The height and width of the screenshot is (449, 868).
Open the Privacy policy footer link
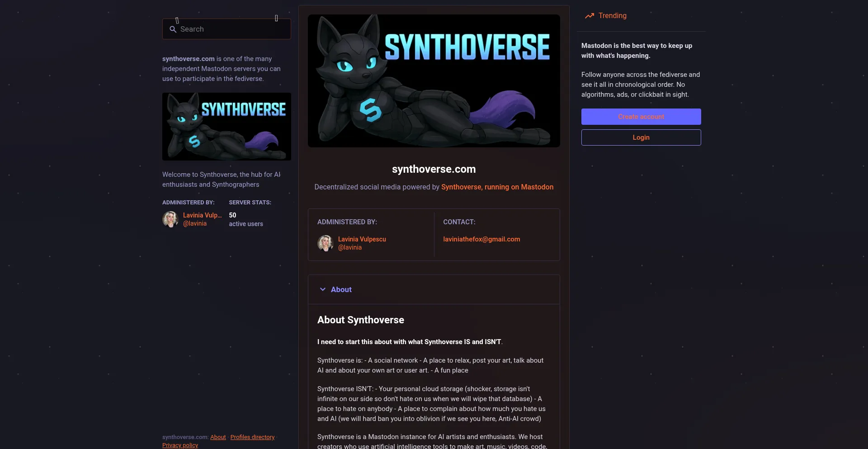(x=180, y=445)
